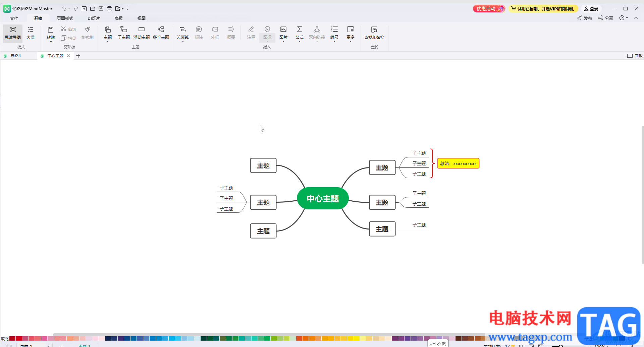Select the central topic node 中心主题
The width and height of the screenshot is (644, 347).
click(323, 198)
